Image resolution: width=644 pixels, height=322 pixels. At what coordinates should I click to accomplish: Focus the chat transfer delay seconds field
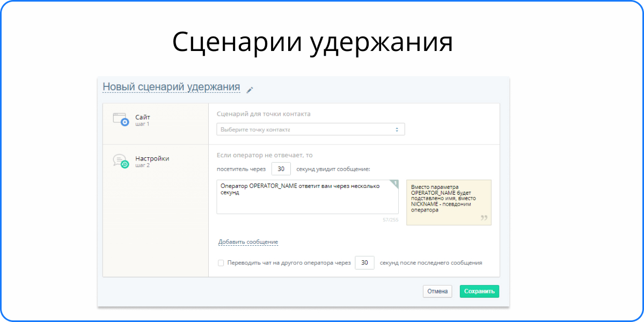pos(364,263)
